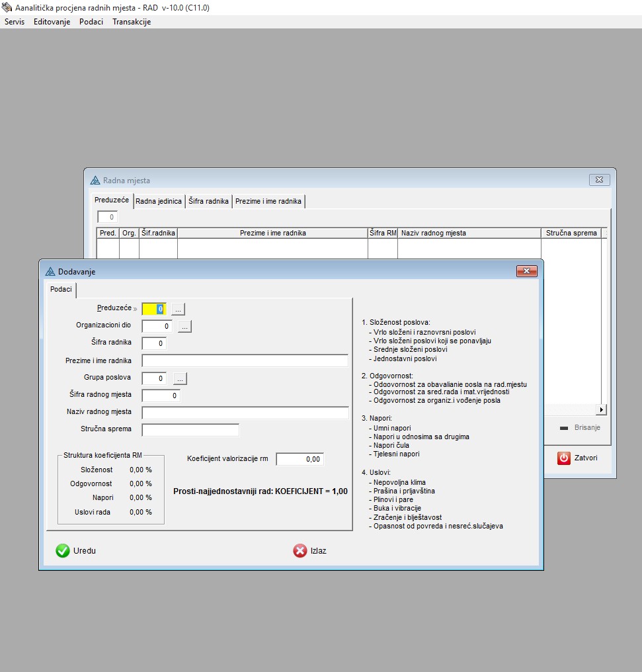Open Preduzeće lookup ellipsis button
The image size is (642, 672).
click(179, 309)
